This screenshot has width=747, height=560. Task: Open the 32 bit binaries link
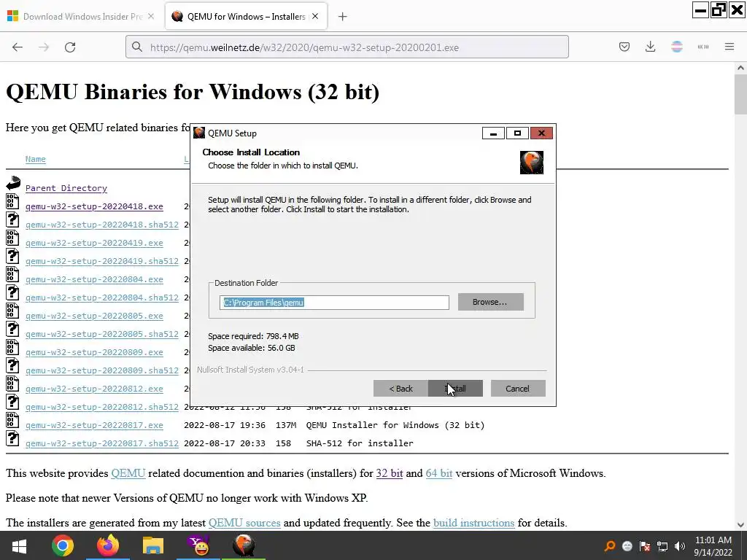click(390, 473)
